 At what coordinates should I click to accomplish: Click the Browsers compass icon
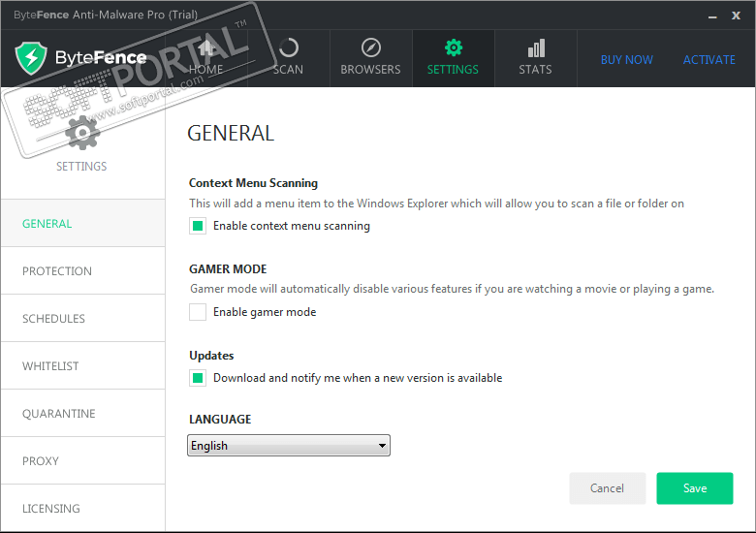371,47
